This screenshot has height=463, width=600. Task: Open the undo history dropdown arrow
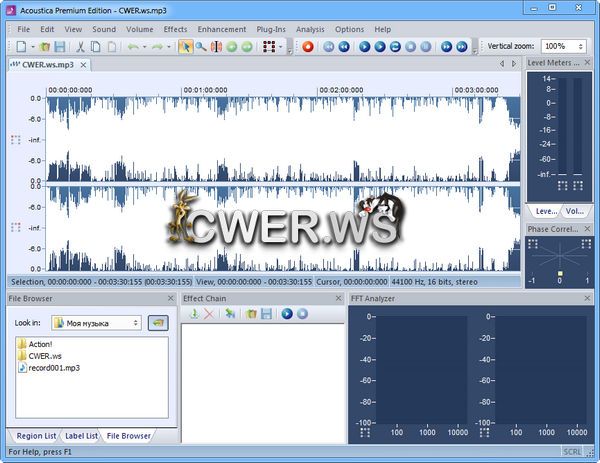pyautogui.click(x=145, y=46)
